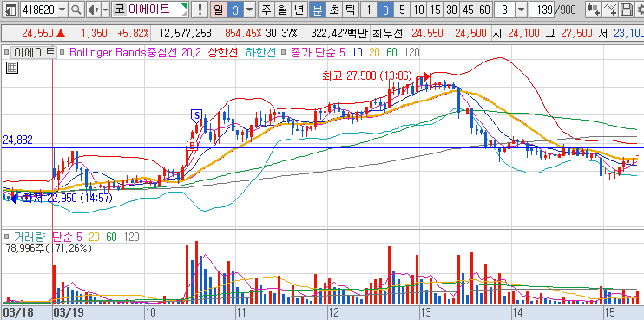The image size is (644, 320).
Task: Click the small square before Bollinger Bands legend
Action: [62, 53]
